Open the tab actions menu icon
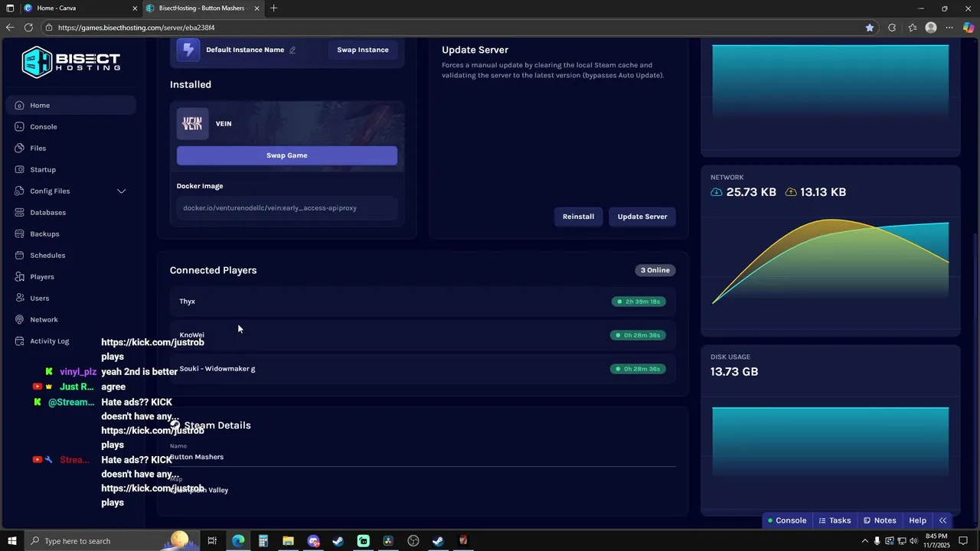This screenshot has width=980, height=551. tap(10, 8)
